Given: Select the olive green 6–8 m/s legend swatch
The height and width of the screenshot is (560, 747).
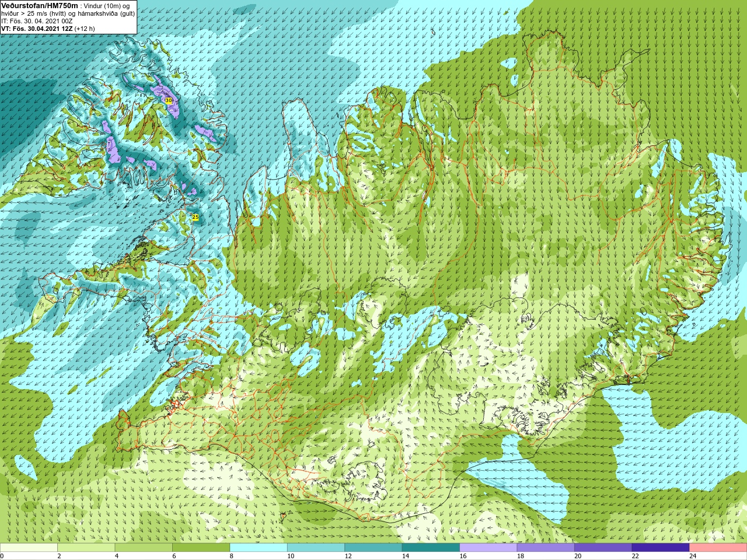Looking at the screenshot, I should pyautogui.click(x=201, y=548).
